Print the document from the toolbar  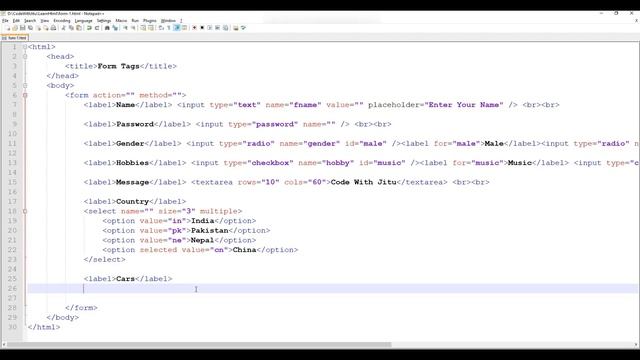coord(53,28)
